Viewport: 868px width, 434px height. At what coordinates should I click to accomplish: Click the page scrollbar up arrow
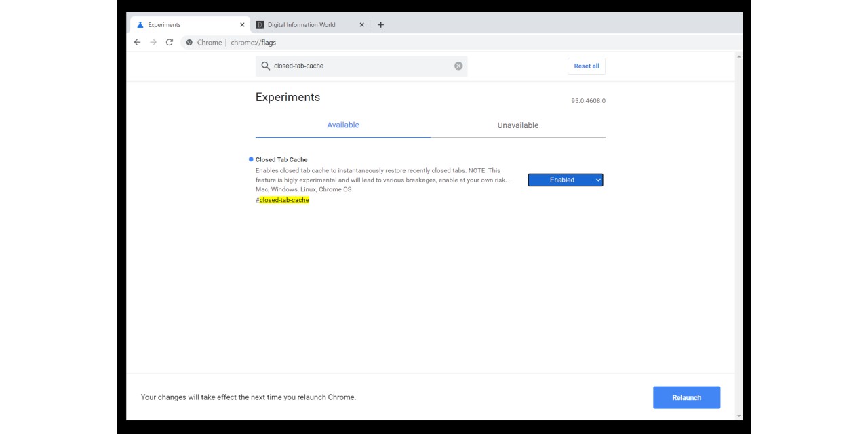point(738,56)
